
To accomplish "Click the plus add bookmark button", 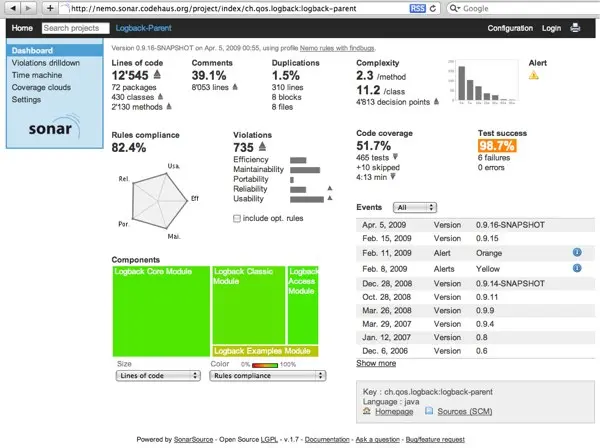I will tap(50, 8).
